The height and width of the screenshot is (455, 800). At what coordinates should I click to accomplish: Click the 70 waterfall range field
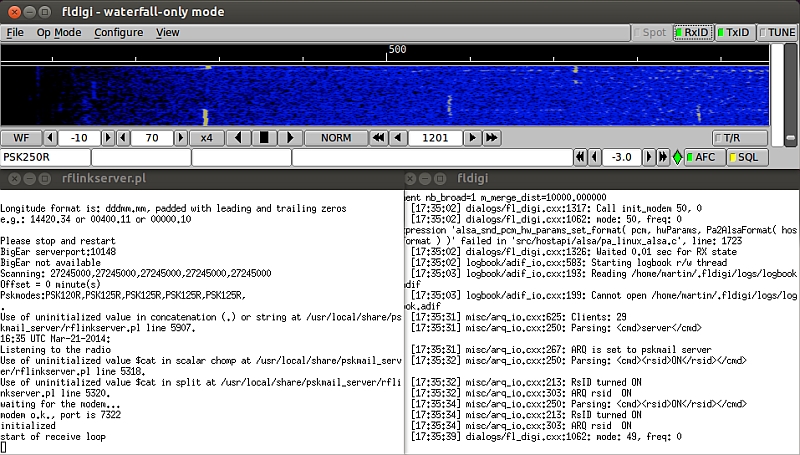tap(152, 138)
